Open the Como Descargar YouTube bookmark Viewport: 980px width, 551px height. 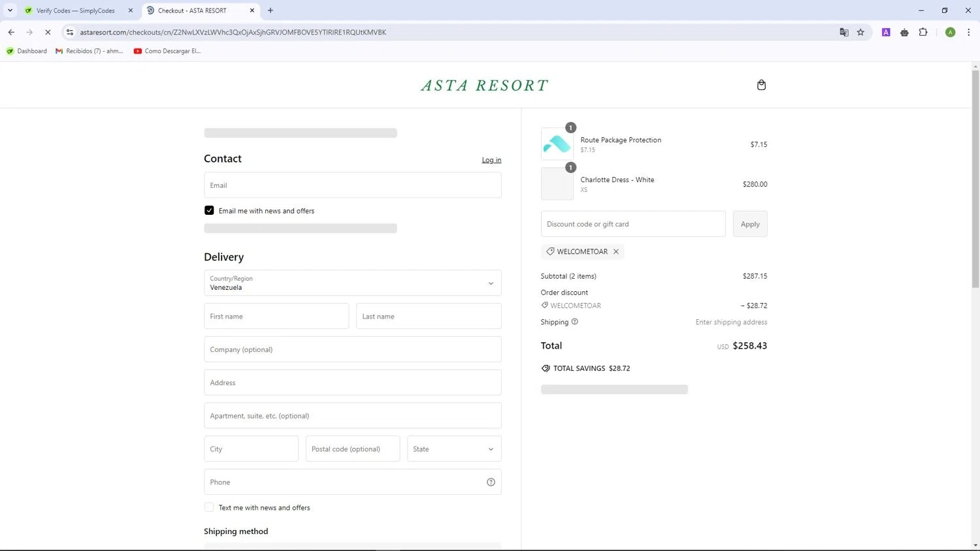[167, 51]
